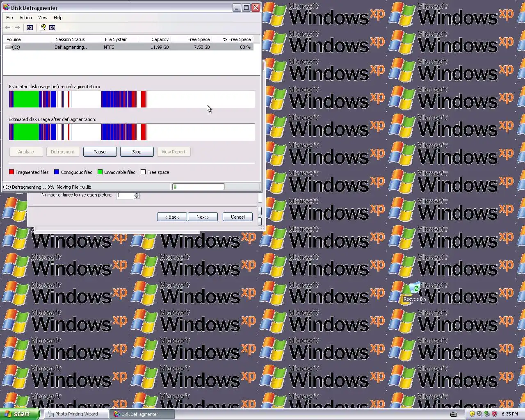Click disk usage before defragmentation map

coord(132,99)
